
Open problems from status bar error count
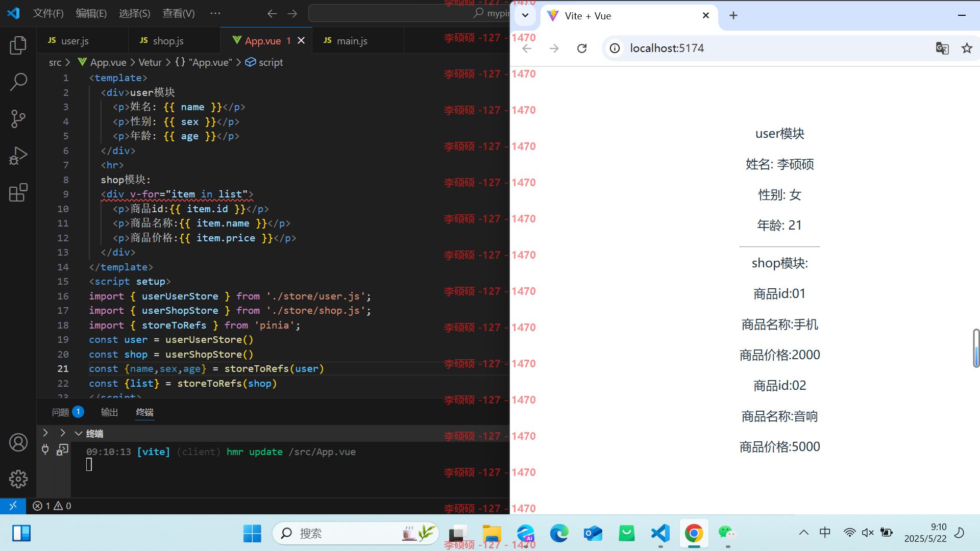pos(52,506)
